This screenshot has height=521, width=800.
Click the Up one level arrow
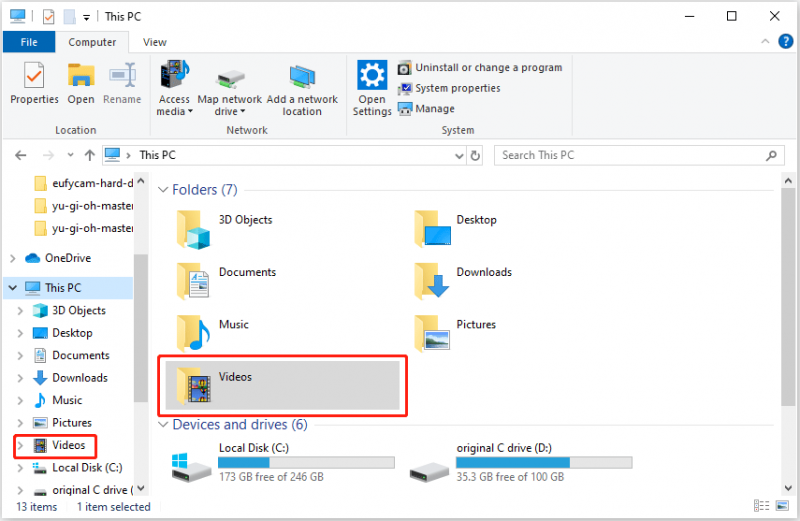90,155
